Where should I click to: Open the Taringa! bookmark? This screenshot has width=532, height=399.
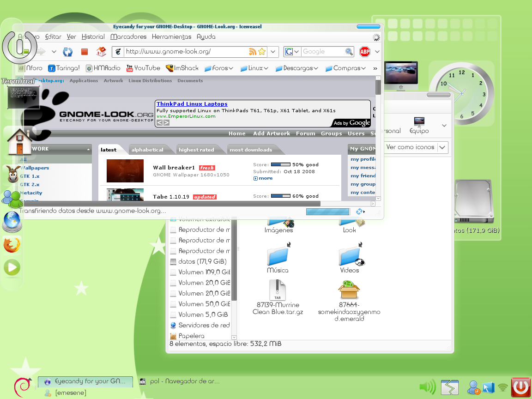[x=64, y=68]
